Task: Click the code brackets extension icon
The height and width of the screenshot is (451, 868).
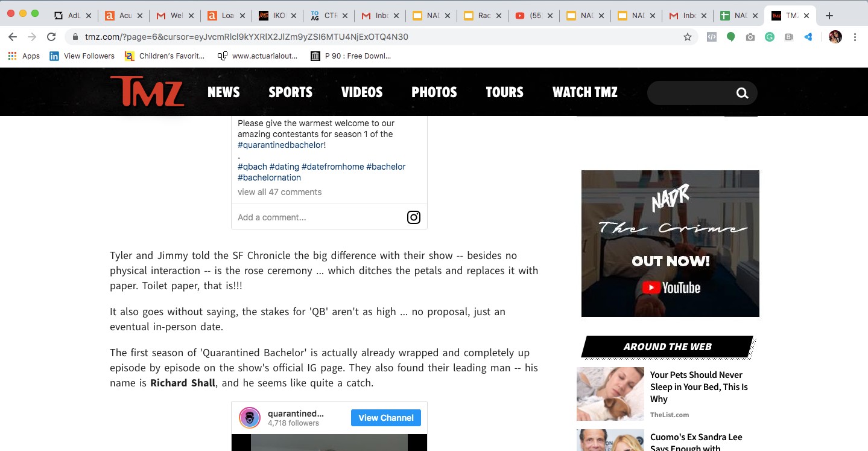Action: [x=712, y=37]
